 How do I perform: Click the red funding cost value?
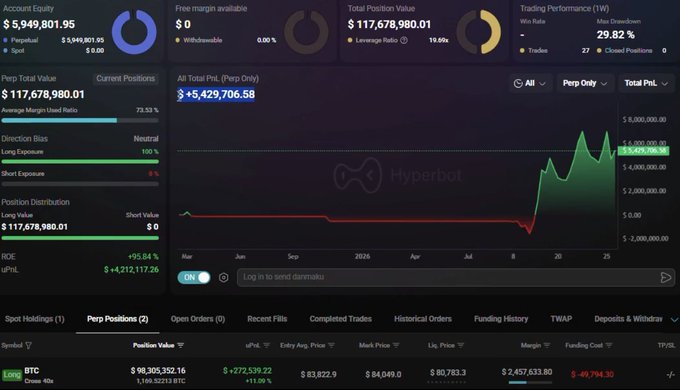point(592,374)
